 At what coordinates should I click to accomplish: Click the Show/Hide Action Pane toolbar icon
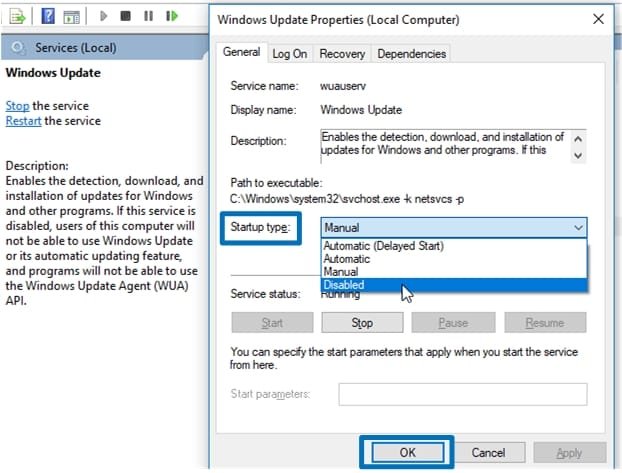point(71,17)
